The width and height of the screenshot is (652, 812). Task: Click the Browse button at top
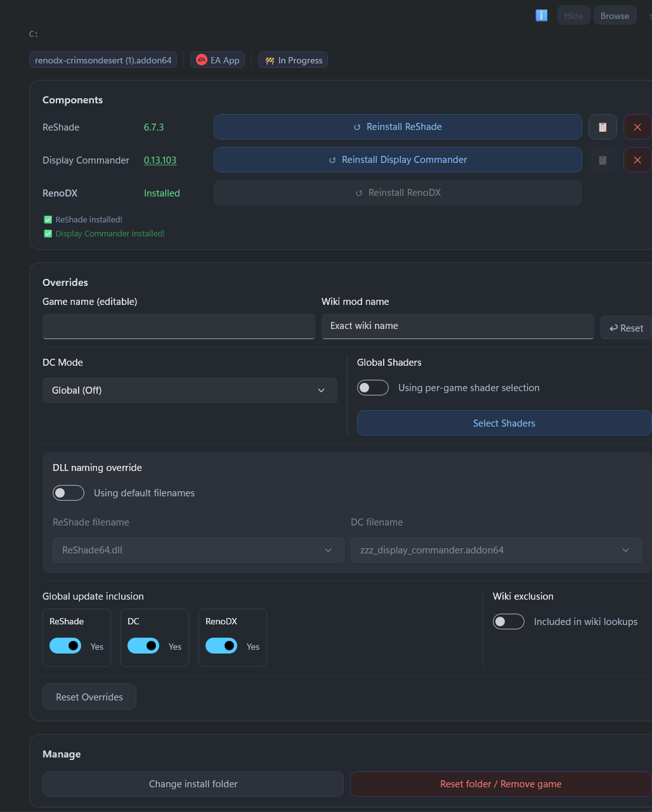tap(615, 16)
